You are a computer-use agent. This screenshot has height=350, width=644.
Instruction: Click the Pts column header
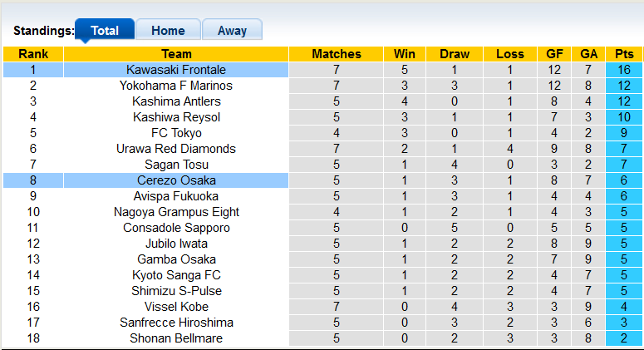coord(623,54)
